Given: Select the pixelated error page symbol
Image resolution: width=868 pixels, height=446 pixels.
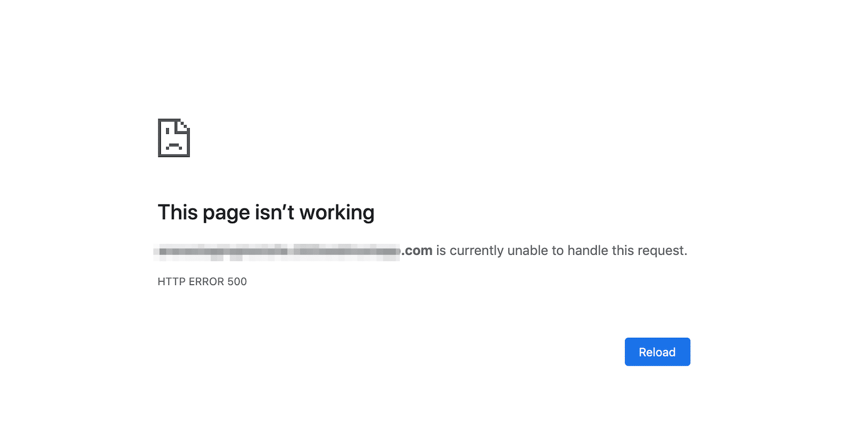Looking at the screenshot, I should tap(173, 138).
